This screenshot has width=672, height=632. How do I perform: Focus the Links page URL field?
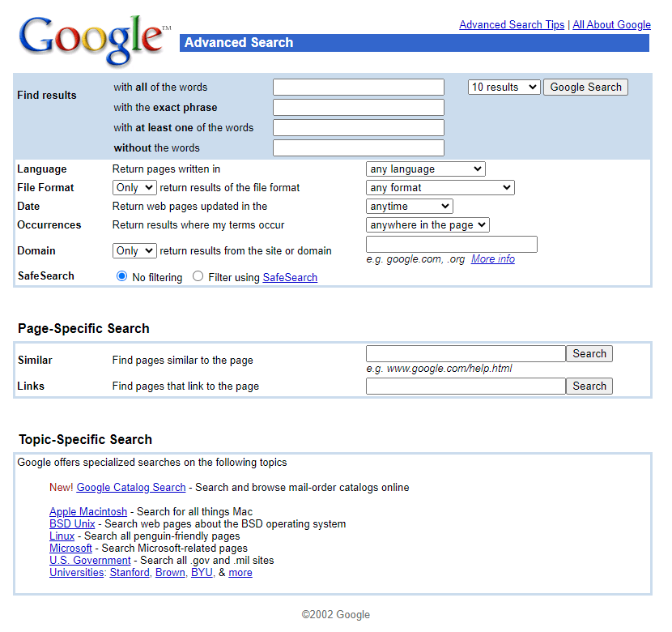coord(466,386)
